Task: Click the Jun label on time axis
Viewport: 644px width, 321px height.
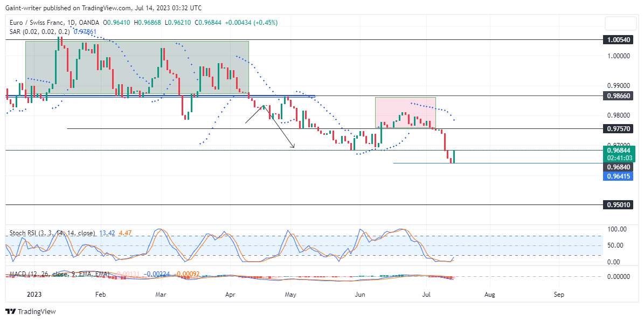Action: point(360,295)
